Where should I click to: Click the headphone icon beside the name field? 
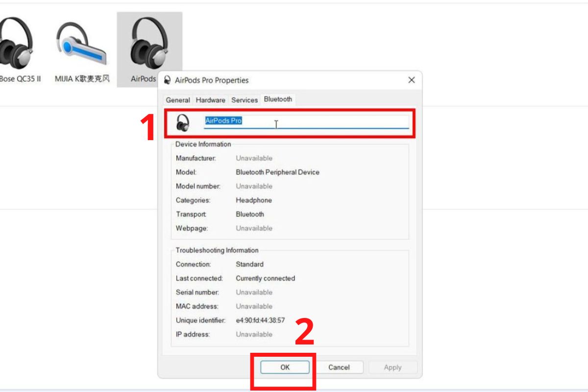point(183,122)
